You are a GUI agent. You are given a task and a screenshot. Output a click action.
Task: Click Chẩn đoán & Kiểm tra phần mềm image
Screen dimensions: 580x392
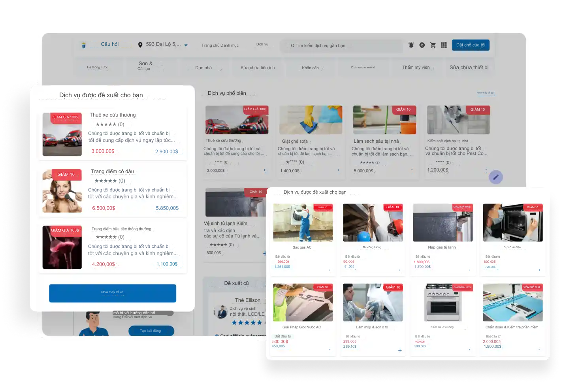512,302
